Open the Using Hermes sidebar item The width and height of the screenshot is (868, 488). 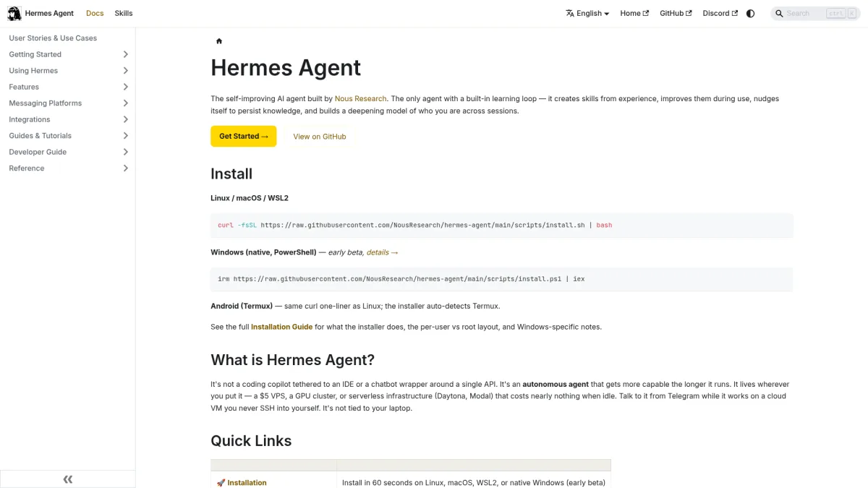point(33,71)
